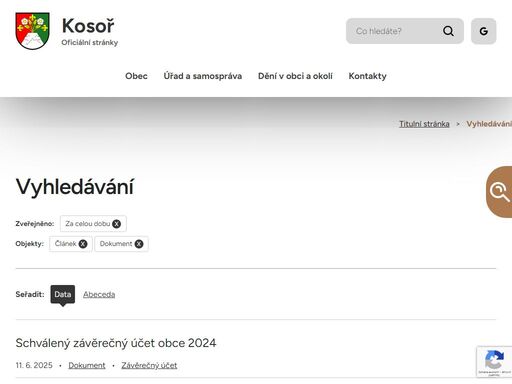The width and height of the screenshot is (512, 384).
Task: Click the 'Dokument' link under the result
Action: pyautogui.click(x=87, y=365)
